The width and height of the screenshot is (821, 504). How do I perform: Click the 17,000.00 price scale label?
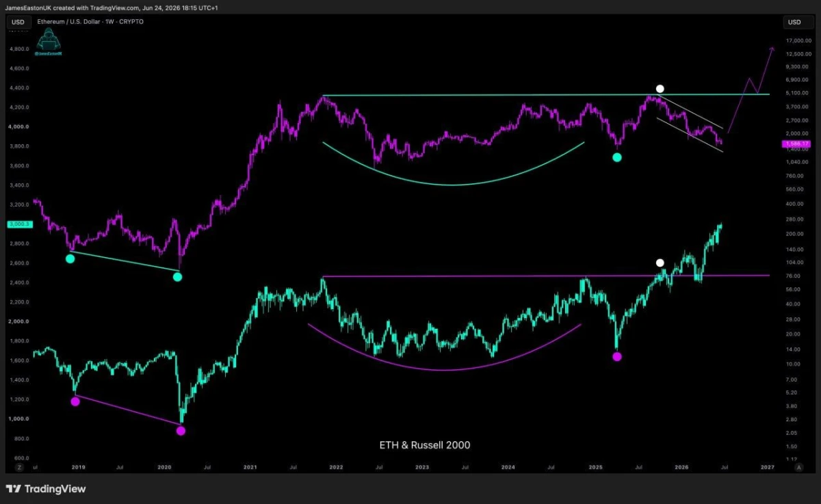[798, 40]
